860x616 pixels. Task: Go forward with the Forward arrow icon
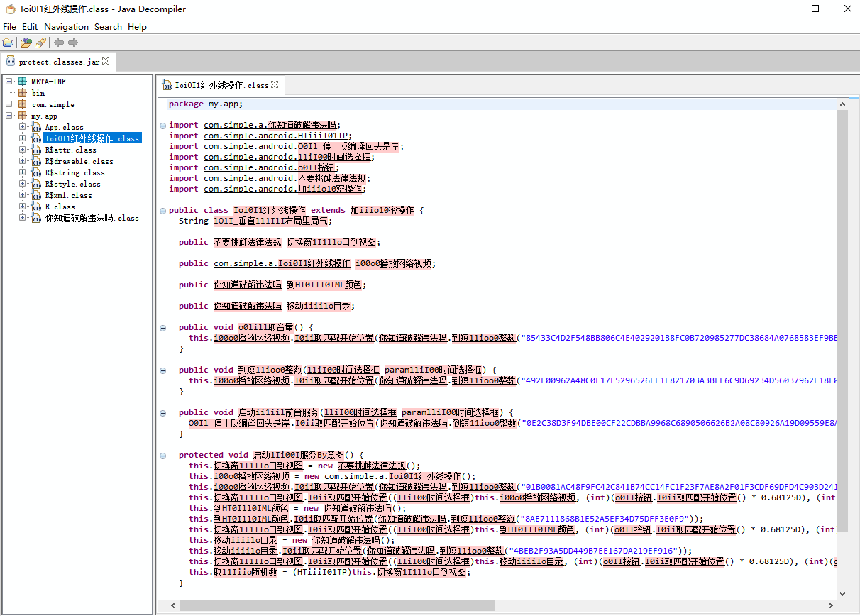(x=73, y=43)
